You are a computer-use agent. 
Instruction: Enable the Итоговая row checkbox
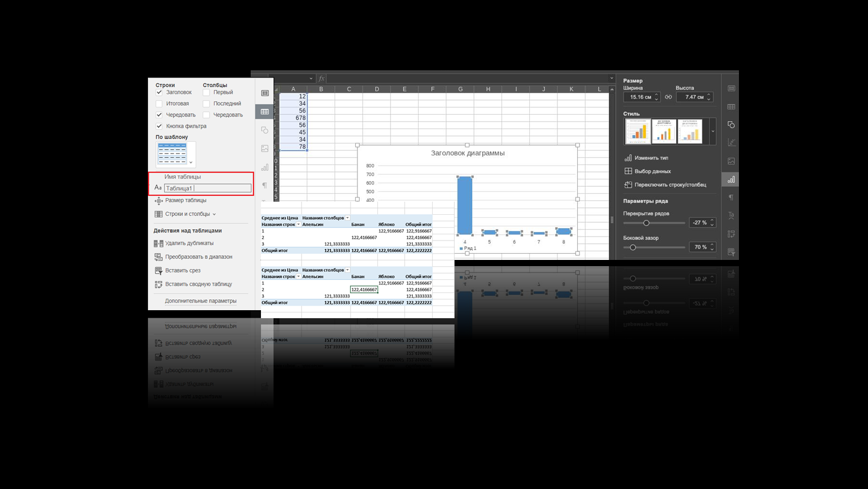(159, 104)
